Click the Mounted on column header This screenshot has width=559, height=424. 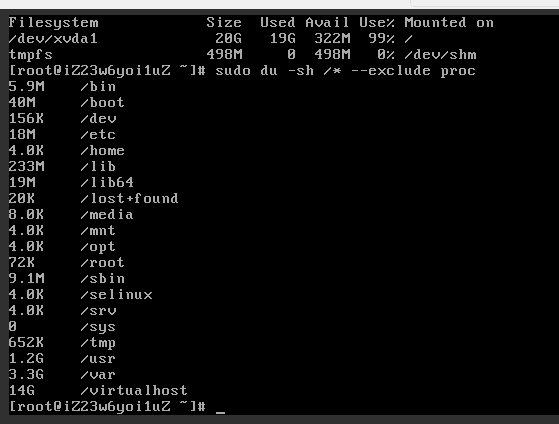click(449, 22)
